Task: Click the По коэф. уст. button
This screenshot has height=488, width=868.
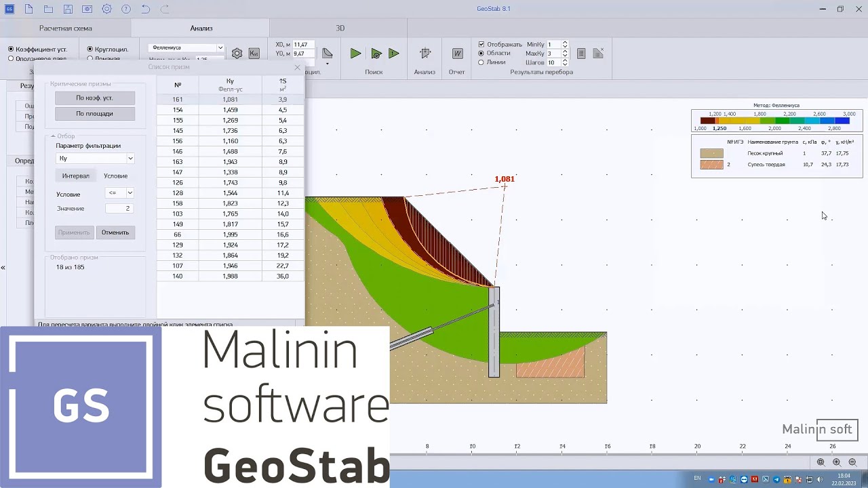Action: pos(95,98)
